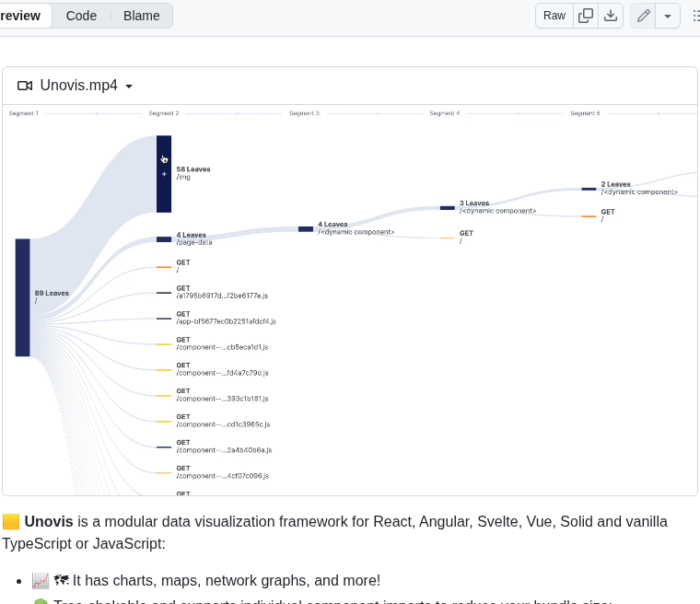Screen dimensions: 700x604
Task: Switch to the Code tab
Action: 81,16
